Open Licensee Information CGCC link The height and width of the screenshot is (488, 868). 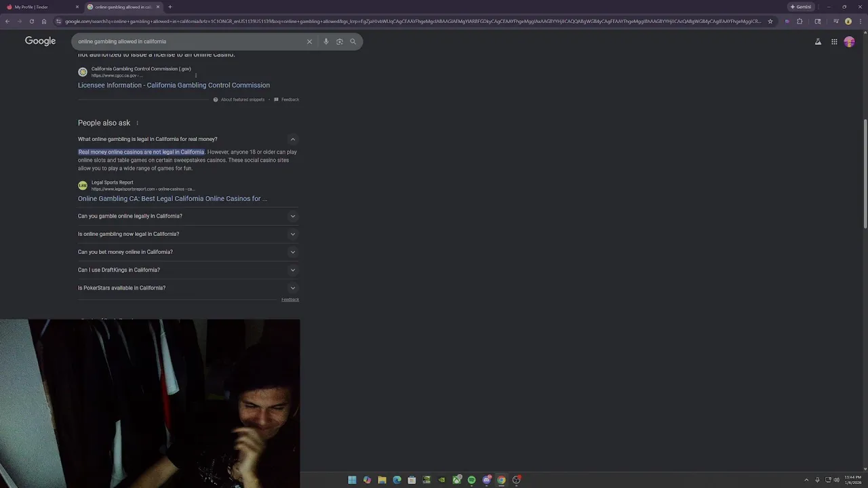pos(174,85)
